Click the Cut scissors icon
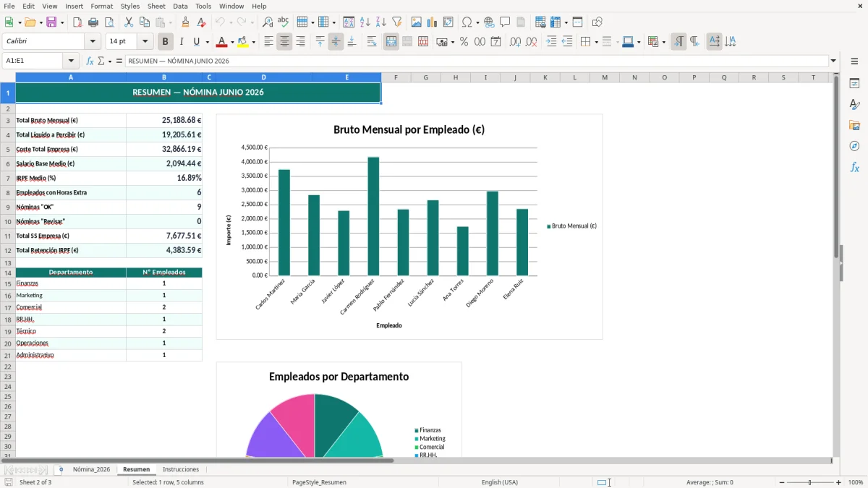This screenshot has height=488, width=868. pos(129,22)
